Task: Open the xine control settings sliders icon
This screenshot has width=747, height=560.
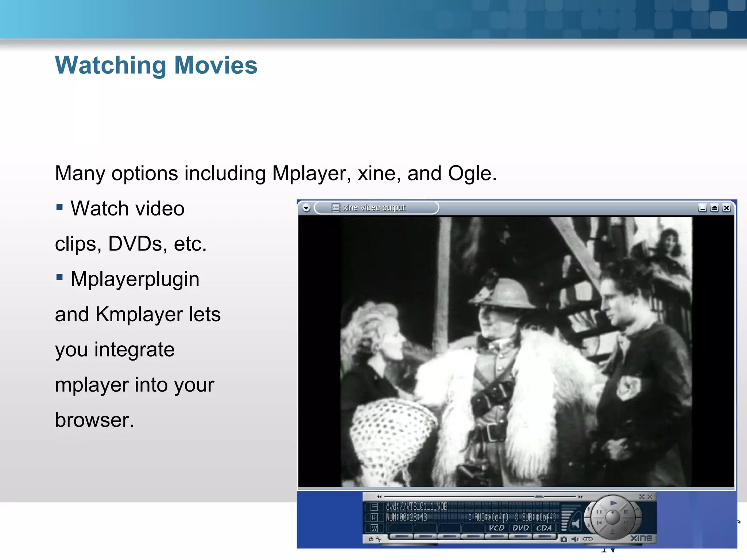Action: click(x=374, y=517)
